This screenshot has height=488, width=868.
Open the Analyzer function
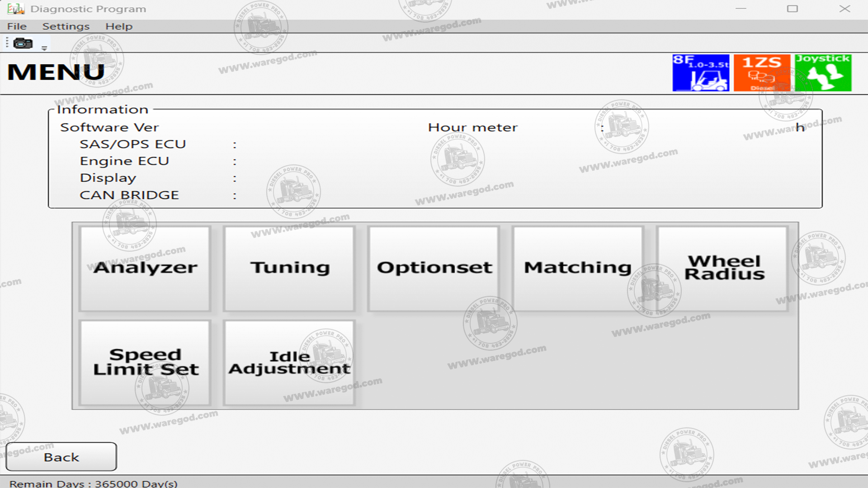[145, 268]
